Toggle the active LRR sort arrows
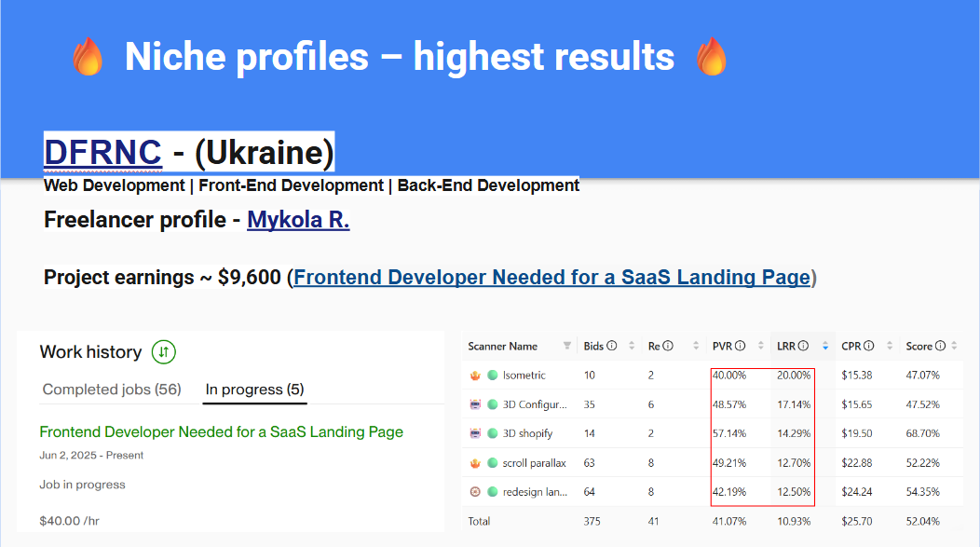Viewport: 980px width, 547px height. (x=825, y=346)
